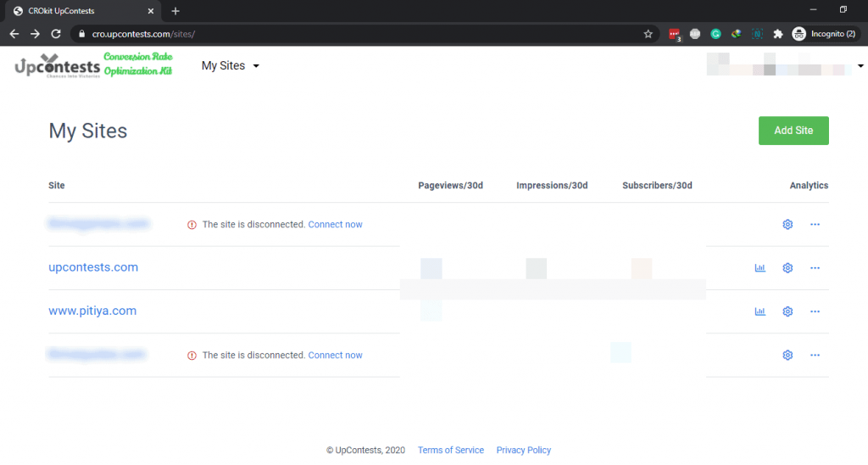The height and width of the screenshot is (465, 868).
Task: Select the CROkit UpContests browser tab
Action: coord(82,11)
